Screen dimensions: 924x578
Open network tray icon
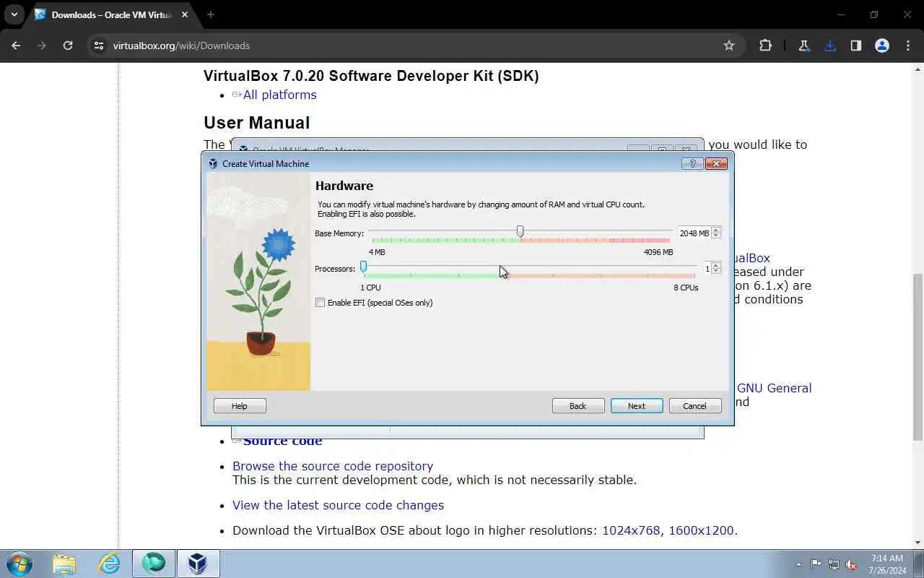[x=834, y=564]
